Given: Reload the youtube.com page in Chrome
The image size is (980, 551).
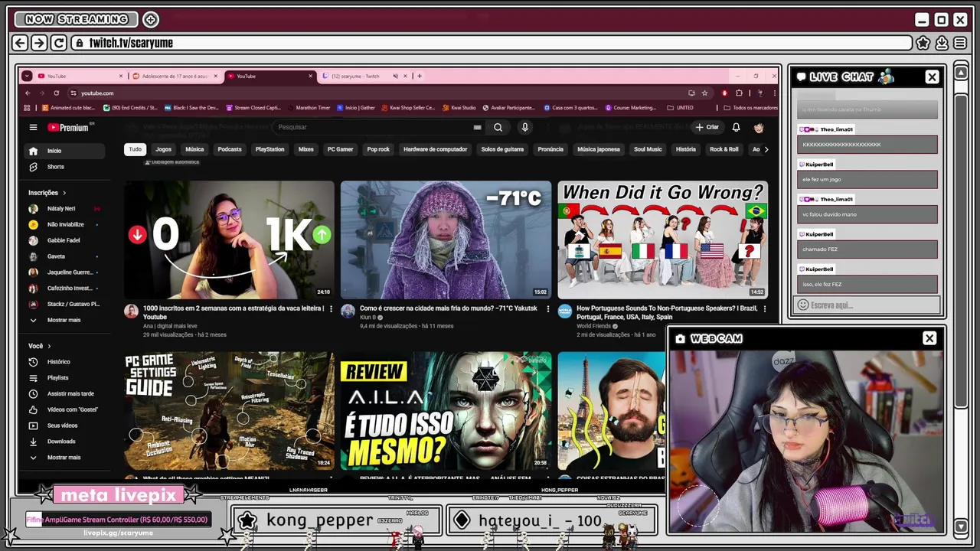Looking at the screenshot, I should 57,93.
